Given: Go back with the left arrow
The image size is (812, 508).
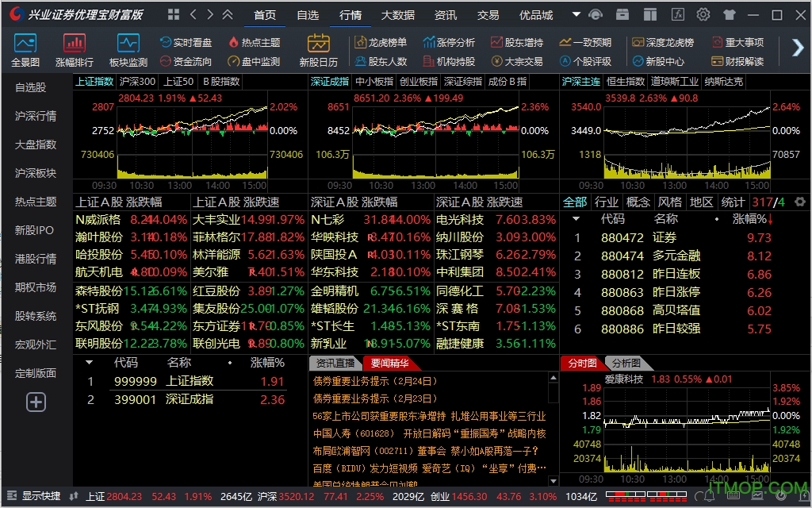Looking at the screenshot, I should pyautogui.click(x=193, y=14).
